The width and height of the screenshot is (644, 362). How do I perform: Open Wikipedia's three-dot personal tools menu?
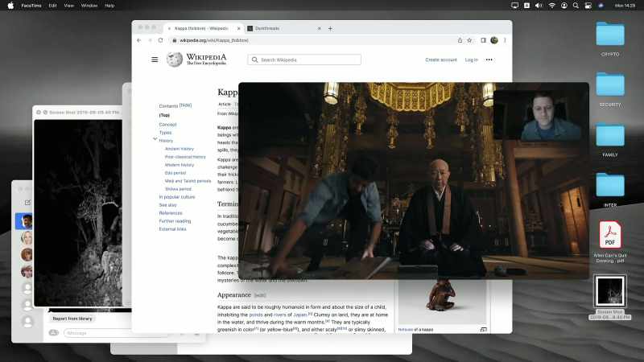[489, 60]
